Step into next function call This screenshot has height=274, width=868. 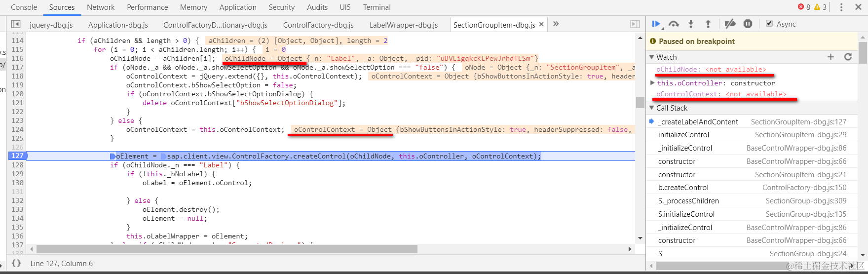[x=691, y=24]
